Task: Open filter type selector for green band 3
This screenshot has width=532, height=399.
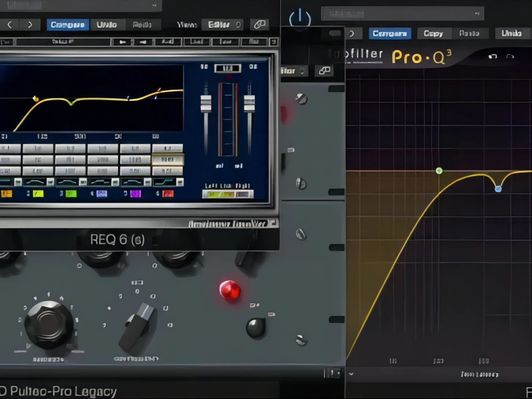Action: [x=72, y=182]
